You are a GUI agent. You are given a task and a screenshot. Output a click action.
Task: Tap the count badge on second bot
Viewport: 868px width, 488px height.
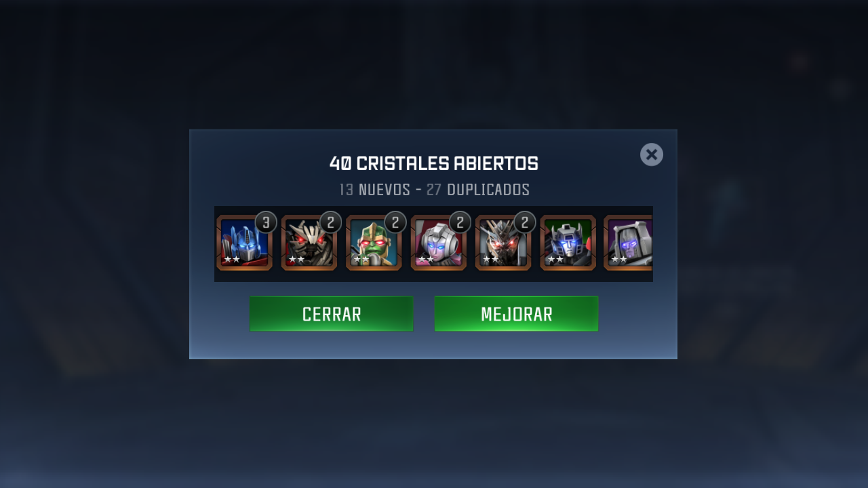point(330,222)
